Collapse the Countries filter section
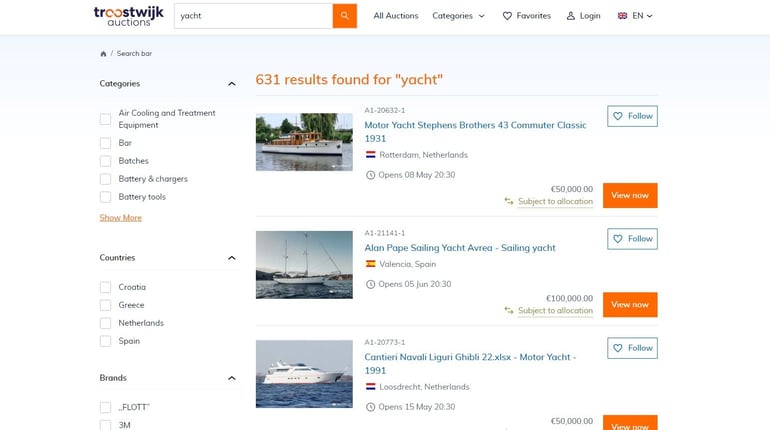This screenshot has height=430, width=770. point(232,258)
